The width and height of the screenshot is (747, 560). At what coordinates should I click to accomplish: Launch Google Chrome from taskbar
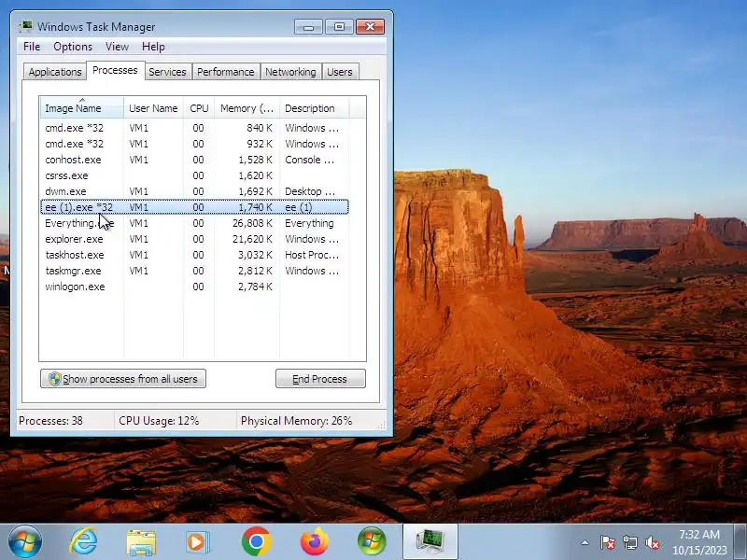256,542
